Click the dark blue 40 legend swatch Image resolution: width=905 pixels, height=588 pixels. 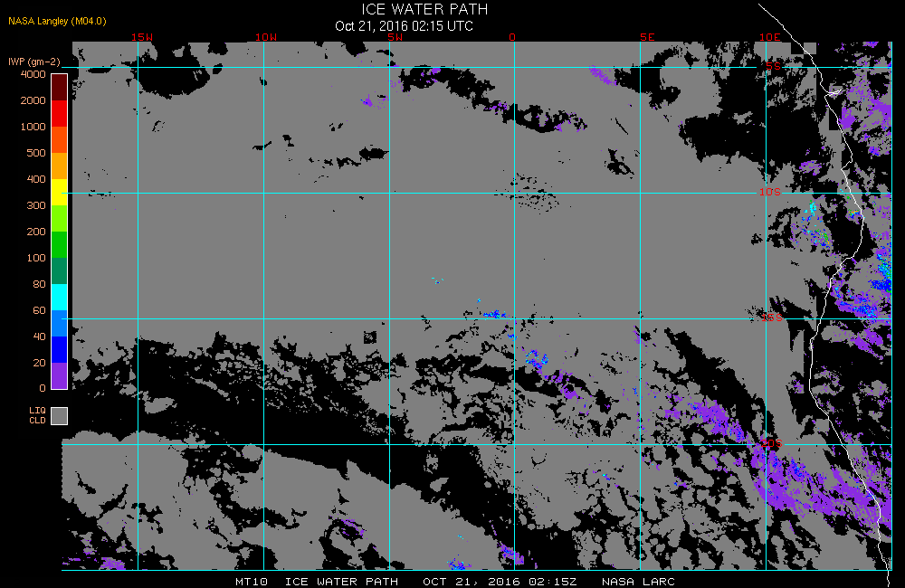click(60, 350)
